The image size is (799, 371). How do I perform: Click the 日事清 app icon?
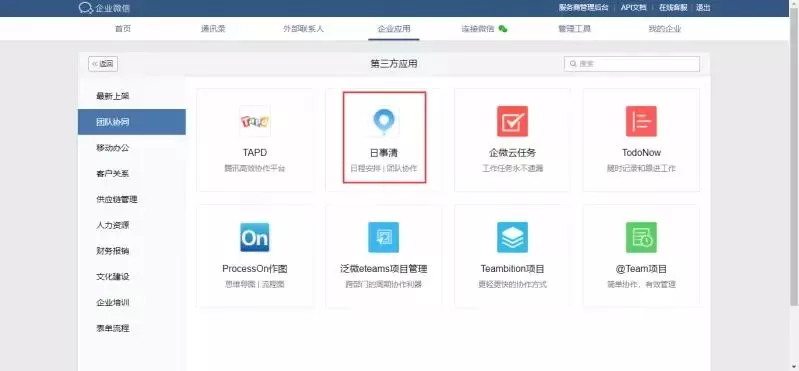384,121
